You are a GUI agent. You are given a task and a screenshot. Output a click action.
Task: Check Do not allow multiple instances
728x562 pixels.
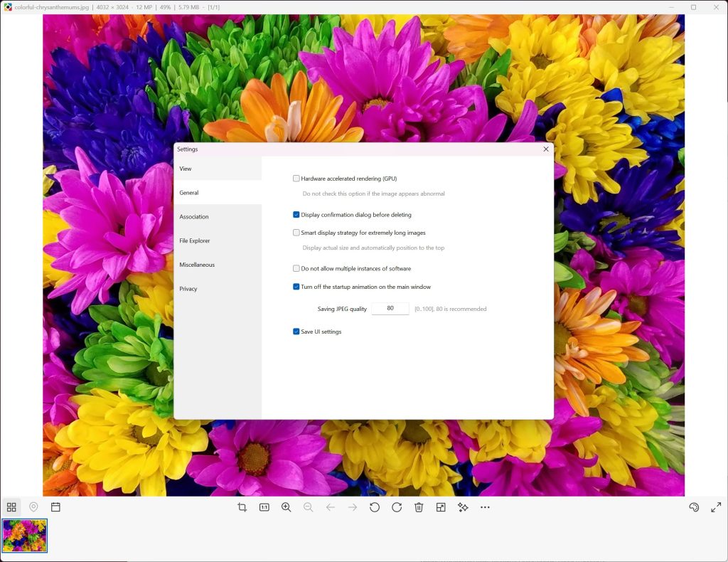(x=296, y=268)
